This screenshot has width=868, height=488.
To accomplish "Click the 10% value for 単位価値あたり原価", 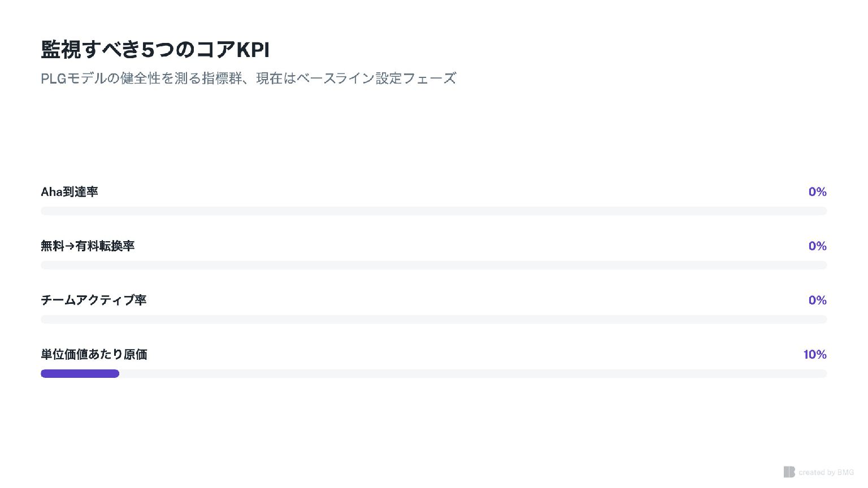I will point(815,354).
